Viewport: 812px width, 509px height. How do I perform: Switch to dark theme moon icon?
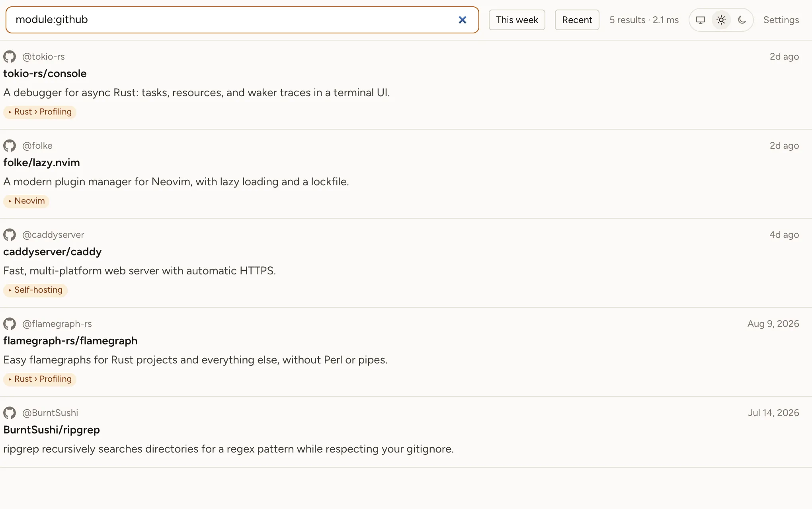click(x=742, y=20)
